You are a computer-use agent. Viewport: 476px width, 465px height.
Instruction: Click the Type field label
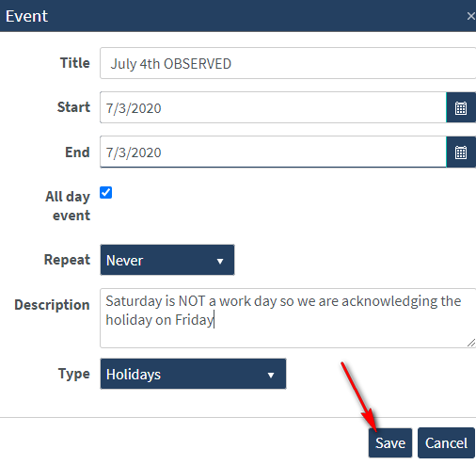click(74, 374)
